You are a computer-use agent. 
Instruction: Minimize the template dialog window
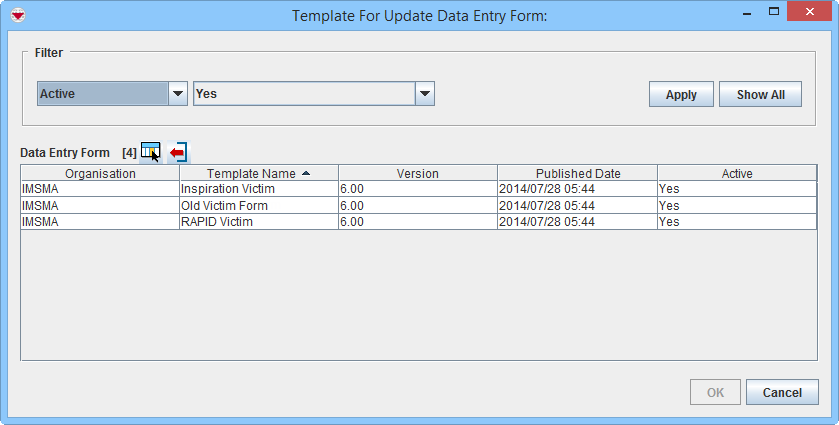[x=726, y=14]
